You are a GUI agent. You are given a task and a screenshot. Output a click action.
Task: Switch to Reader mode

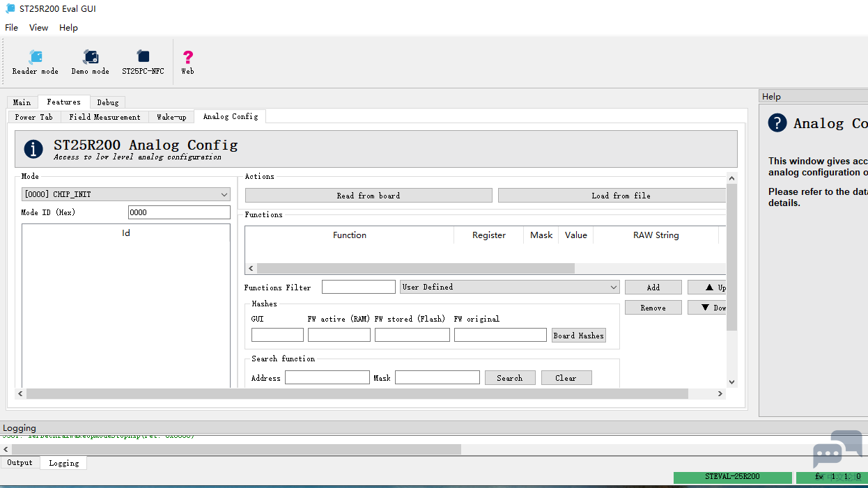(36, 62)
